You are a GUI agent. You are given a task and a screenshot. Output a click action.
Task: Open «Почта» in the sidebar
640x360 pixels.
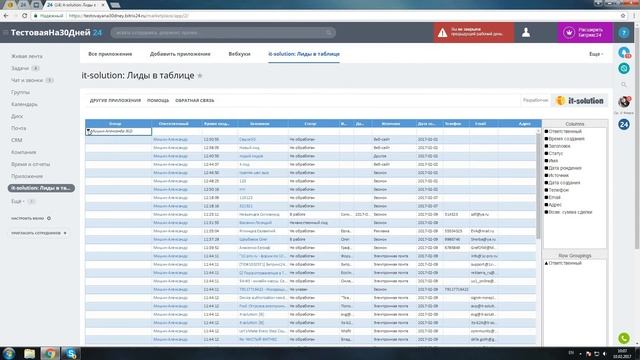click(x=18, y=128)
